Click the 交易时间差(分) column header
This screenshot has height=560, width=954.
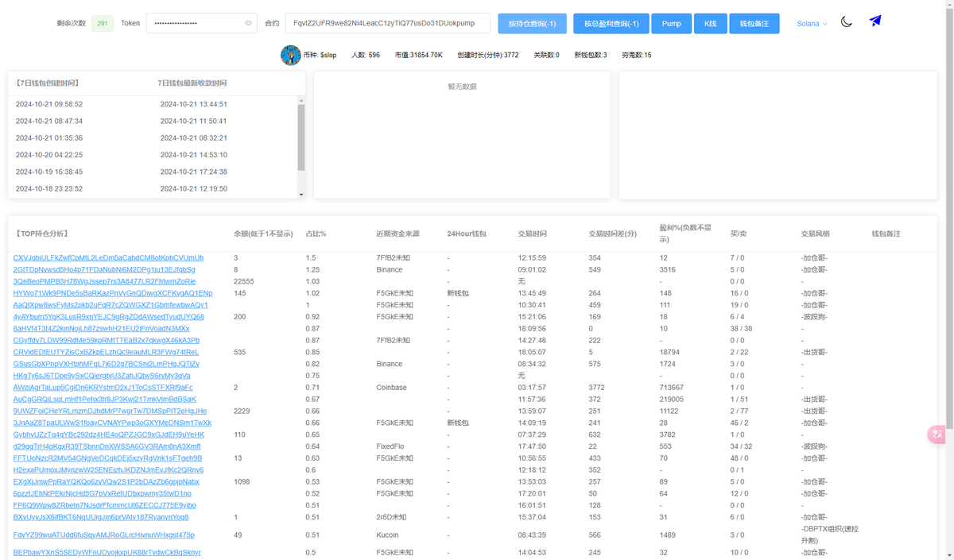coord(614,234)
